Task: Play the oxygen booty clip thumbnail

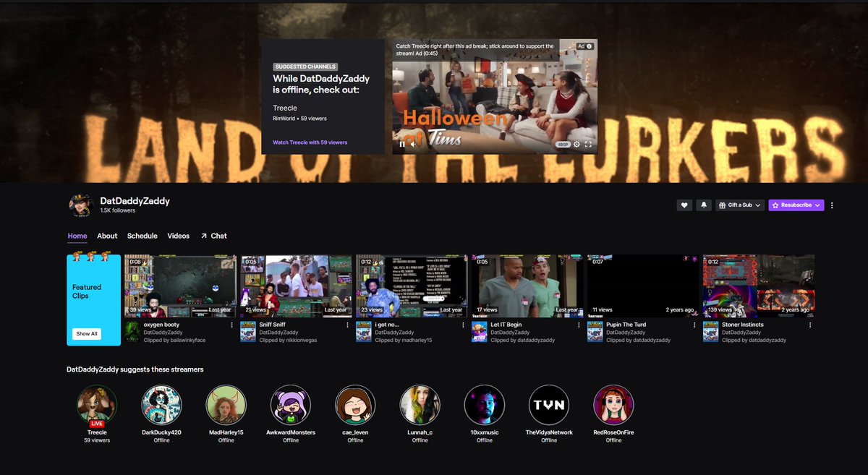Action: (180, 286)
